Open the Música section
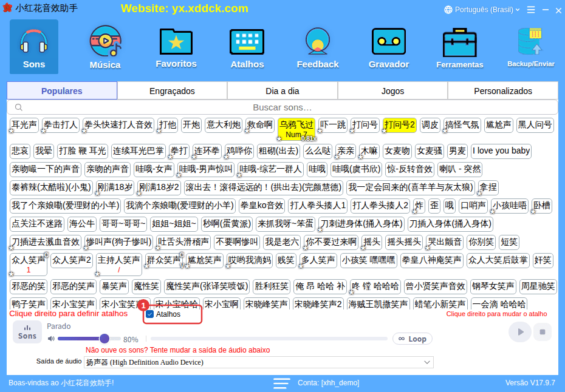Image resolution: width=565 pixels, height=392 pixels. pos(105,47)
